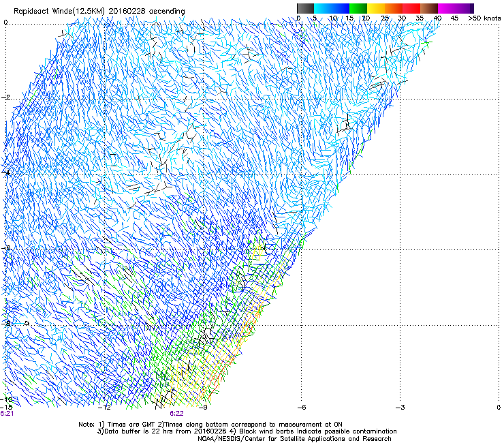
Task: Click the '-2' latitude axis label
Action: tap(5, 97)
